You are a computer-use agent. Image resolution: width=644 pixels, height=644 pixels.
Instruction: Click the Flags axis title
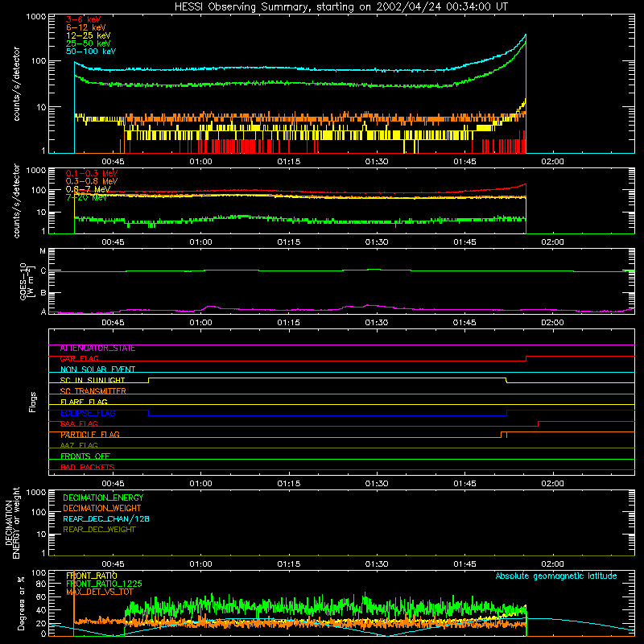(x=33, y=402)
